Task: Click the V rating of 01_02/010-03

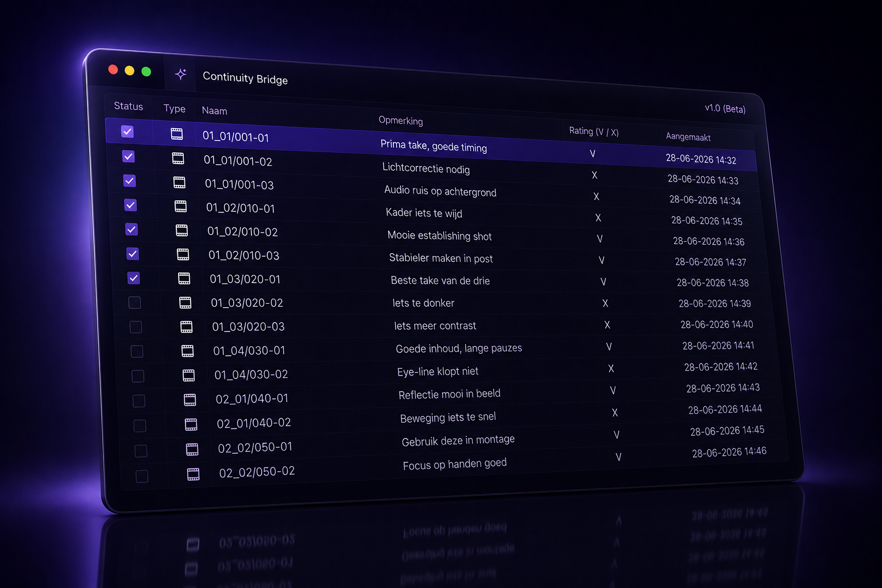Action: (602, 260)
